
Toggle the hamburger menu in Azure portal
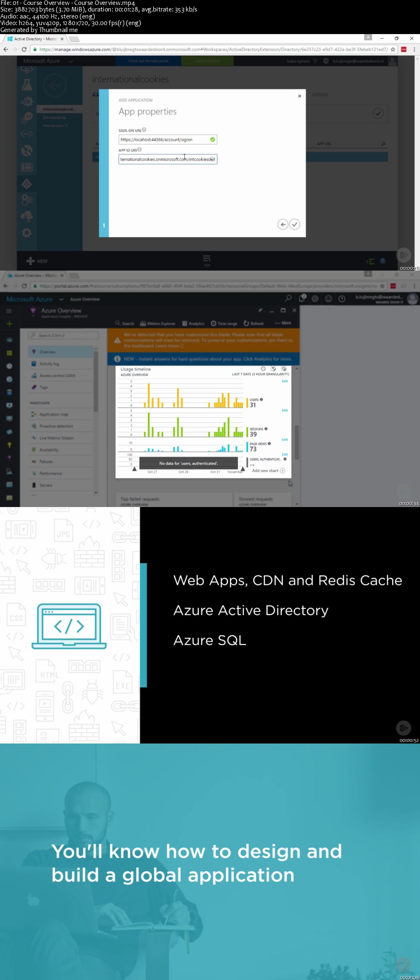click(9, 311)
